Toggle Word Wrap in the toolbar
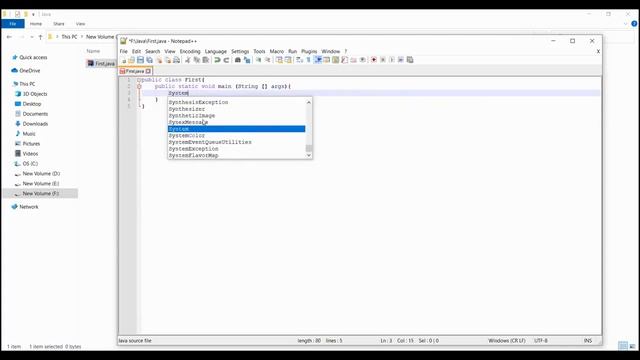Viewport: 640px width, 360px height. [x=299, y=60]
